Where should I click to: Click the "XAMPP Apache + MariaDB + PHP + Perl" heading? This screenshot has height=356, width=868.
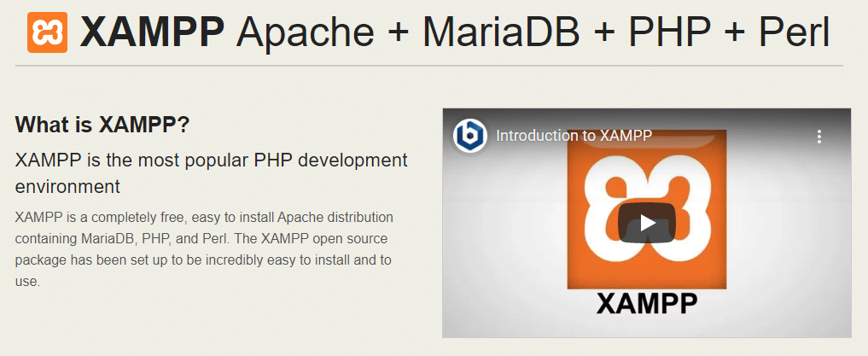point(454,32)
